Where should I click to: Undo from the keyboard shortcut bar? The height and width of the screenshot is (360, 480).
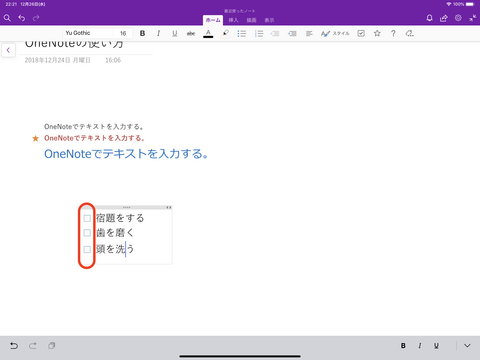point(14,346)
